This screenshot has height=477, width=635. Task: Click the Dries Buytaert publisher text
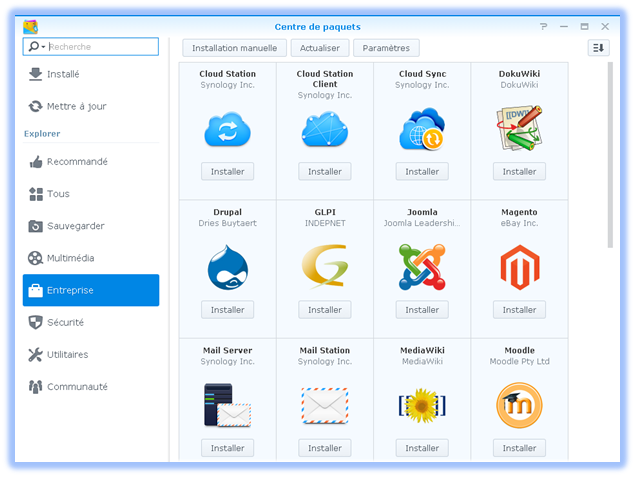[x=228, y=223]
